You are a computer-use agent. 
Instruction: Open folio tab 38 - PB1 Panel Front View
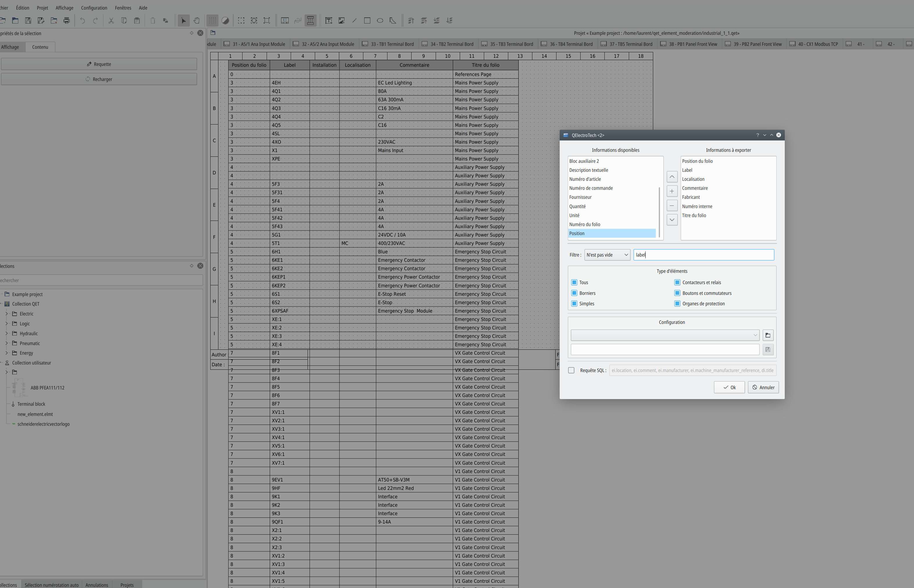pyautogui.click(x=689, y=44)
